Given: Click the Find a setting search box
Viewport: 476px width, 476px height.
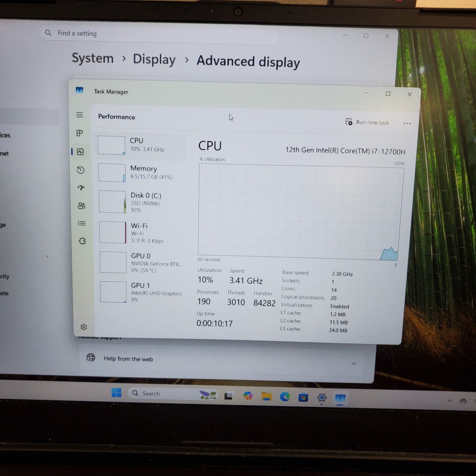Looking at the screenshot, I should point(159,36).
